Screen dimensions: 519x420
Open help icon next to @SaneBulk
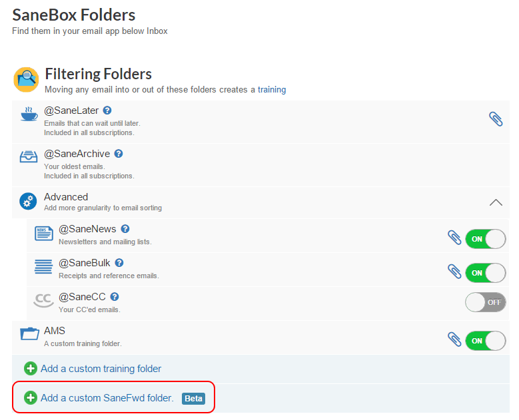119,262
